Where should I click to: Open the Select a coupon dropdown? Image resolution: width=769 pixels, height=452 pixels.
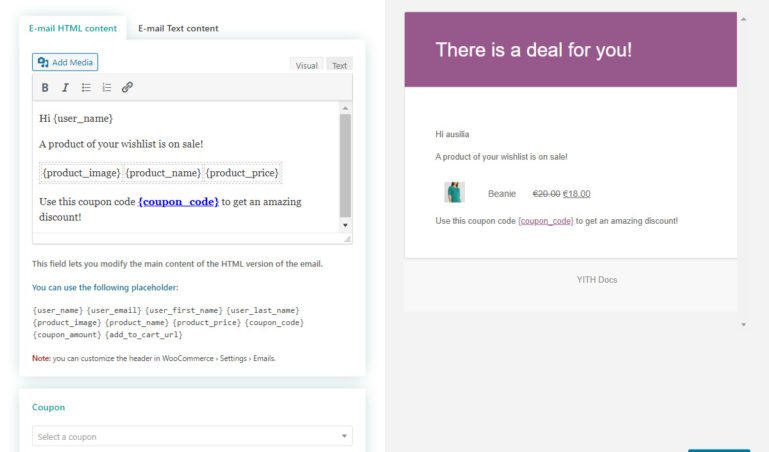pos(192,436)
